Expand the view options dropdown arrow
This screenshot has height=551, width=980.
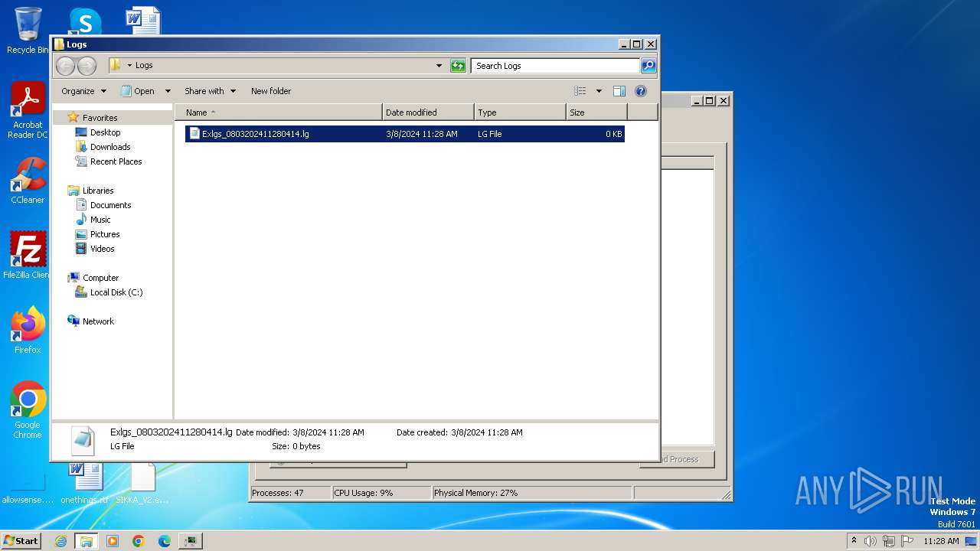click(x=599, y=91)
